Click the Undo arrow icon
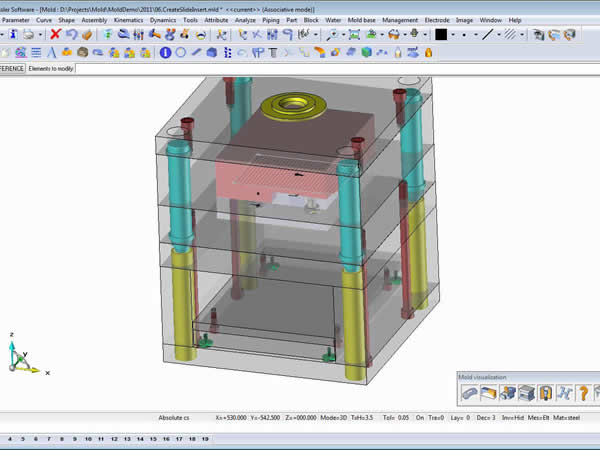Screen dimensions: 600x450 point(71,34)
